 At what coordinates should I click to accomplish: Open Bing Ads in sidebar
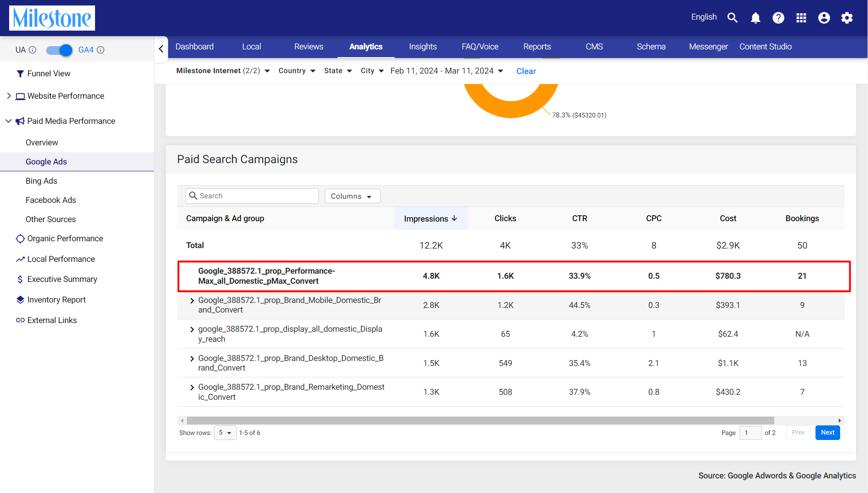point(42,181)
